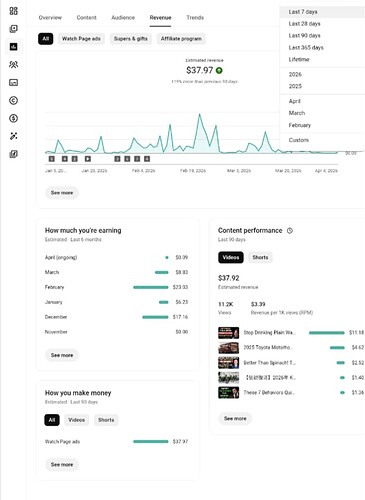Image resolution: width=365 pixels, height=500 pixels.
Task: Switch to the Revenue tab
Action: coord(160,18)
